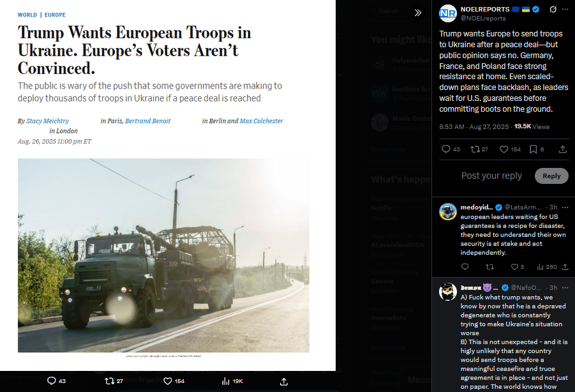Screen dimensions: 575x392
Task: Share icon below the article image
Action: pos(284,381)
